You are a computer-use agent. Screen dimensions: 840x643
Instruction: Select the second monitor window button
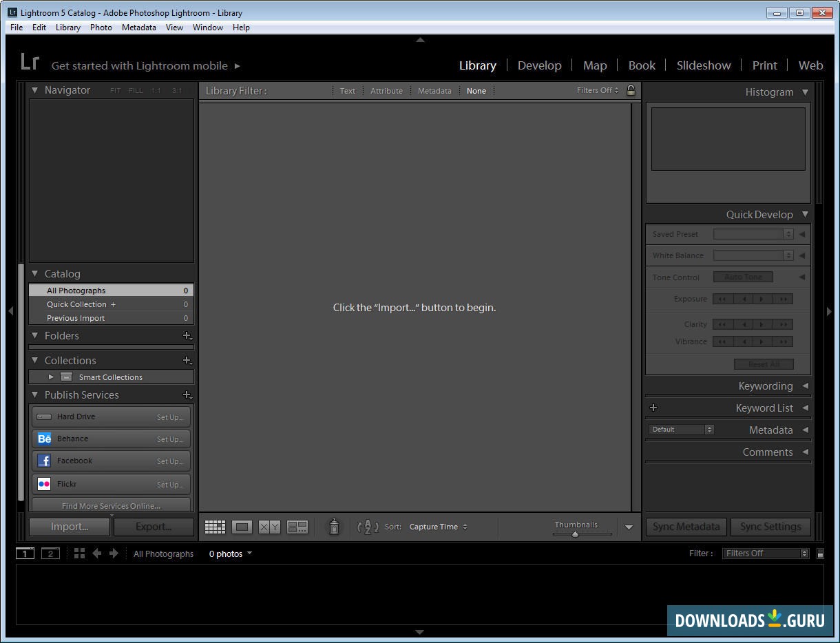click(x=50, y=554)
